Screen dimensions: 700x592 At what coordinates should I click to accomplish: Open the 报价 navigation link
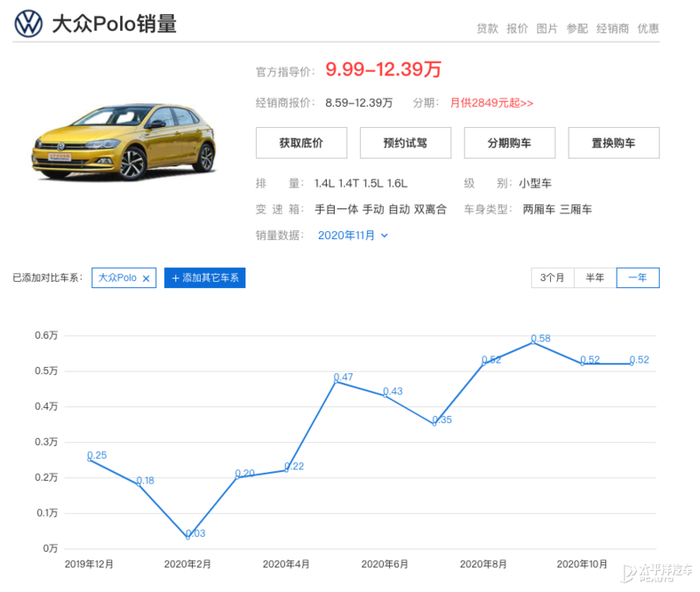click(517, 29)
